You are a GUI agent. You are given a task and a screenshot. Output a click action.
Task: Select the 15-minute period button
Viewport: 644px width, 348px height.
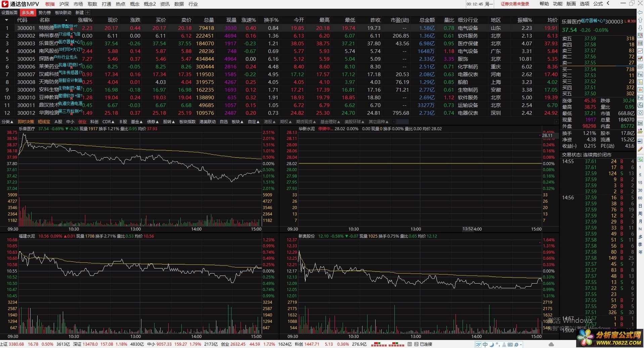(x=640, y=183)
